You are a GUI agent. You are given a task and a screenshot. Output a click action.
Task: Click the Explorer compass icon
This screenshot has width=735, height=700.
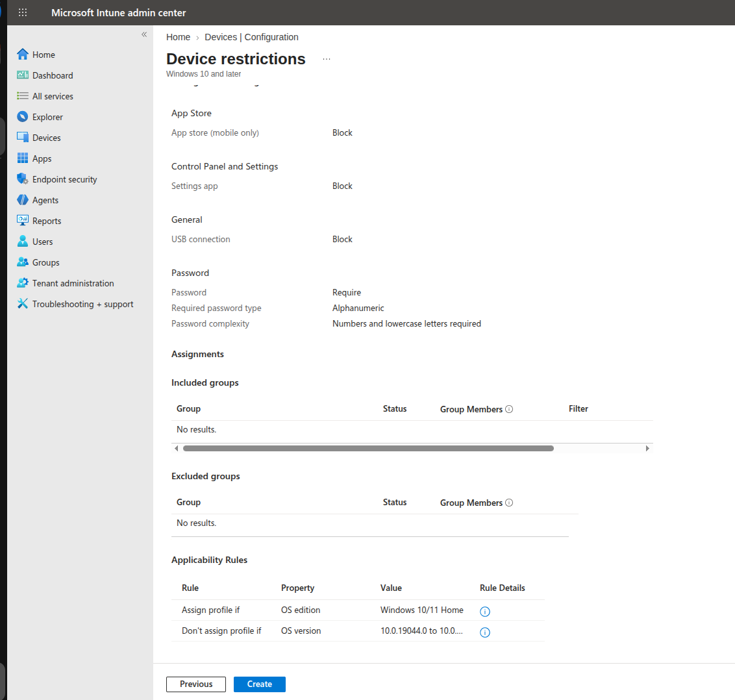click(23, 116)
